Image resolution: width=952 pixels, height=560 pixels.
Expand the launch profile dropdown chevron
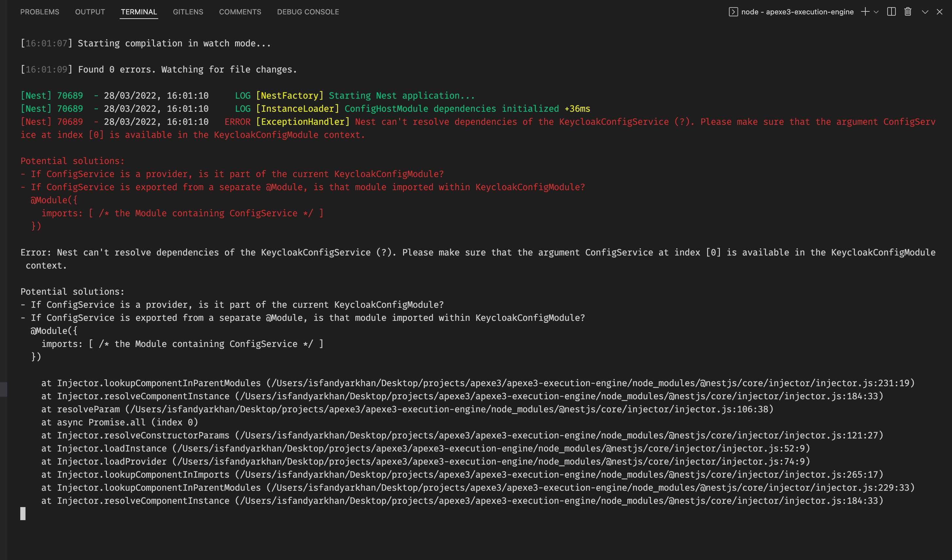click(876, 12)
